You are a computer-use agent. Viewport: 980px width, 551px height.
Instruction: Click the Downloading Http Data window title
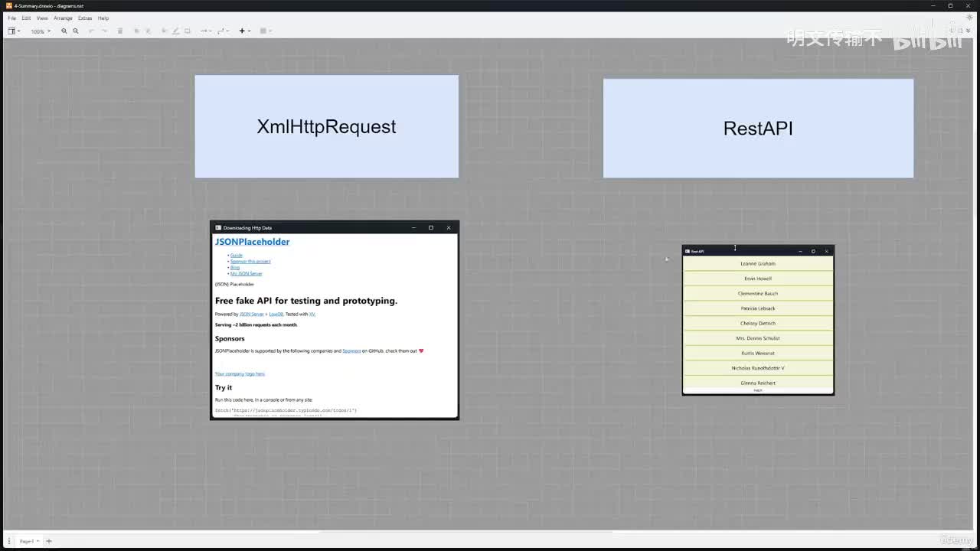click(x=247, y=227)
